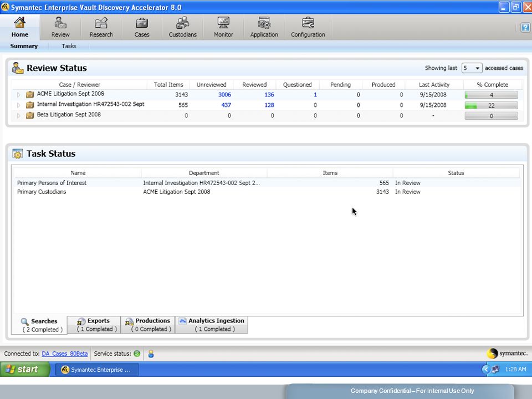
Task: Expand the hidden tray icons arrow
Action: point(485,369)
